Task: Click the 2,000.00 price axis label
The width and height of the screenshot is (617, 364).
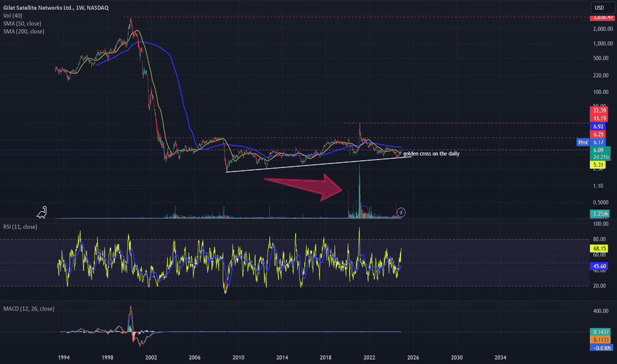Action: [x=602, y=28]
